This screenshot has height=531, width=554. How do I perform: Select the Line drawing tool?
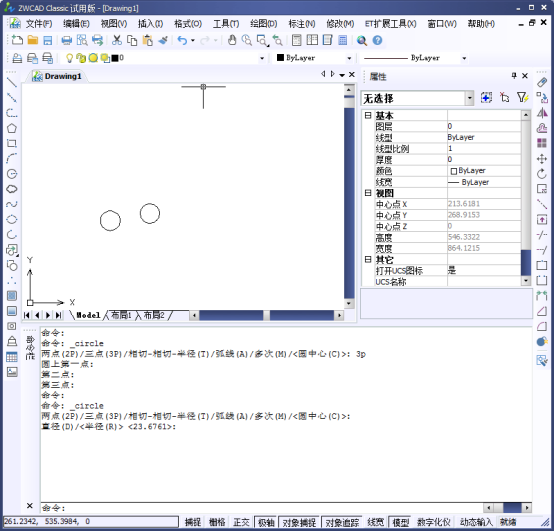12,82
